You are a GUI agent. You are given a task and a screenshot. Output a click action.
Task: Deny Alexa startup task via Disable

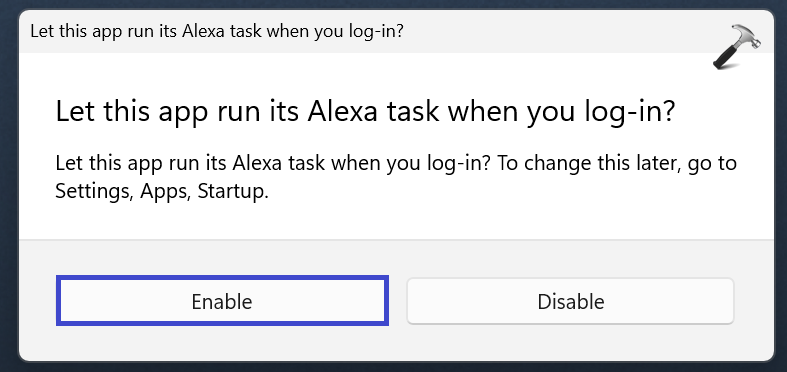point(570,301)
